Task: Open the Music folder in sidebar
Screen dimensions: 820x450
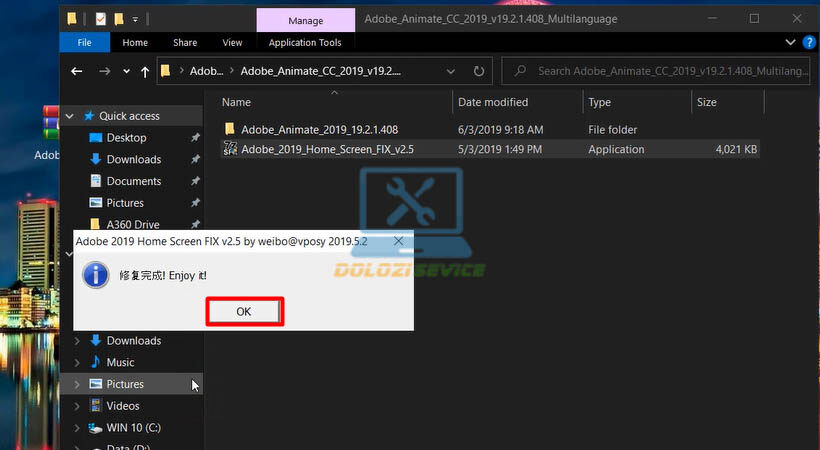Action: tap(120, 362)
